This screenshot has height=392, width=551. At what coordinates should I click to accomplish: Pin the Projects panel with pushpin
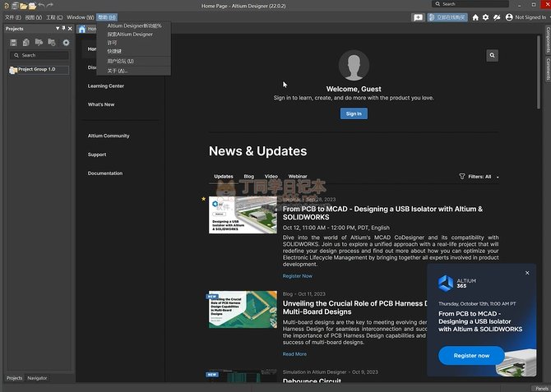64,29
